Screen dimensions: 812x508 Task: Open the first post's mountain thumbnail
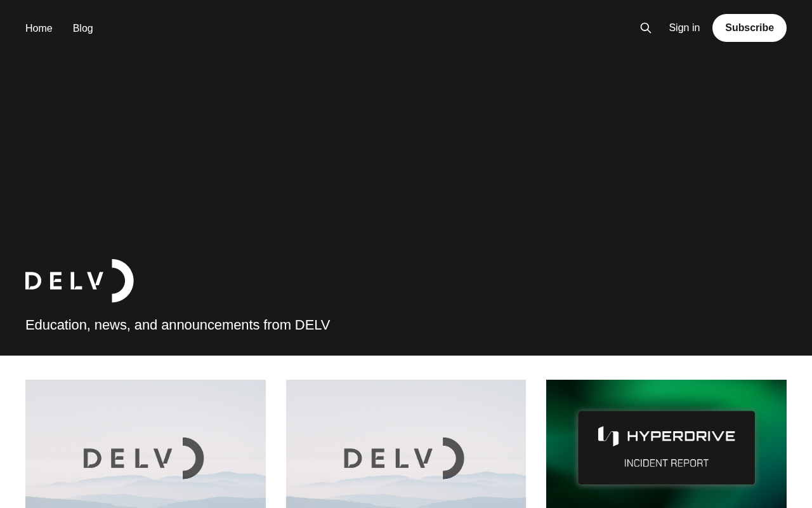pos(145,444)
